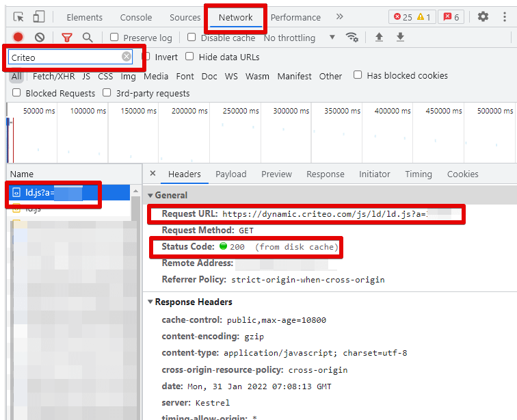Image resolution: width=517 pixels, height=420 pixels.
Task: Open the network search magnifier
Action: click(88, 38)
